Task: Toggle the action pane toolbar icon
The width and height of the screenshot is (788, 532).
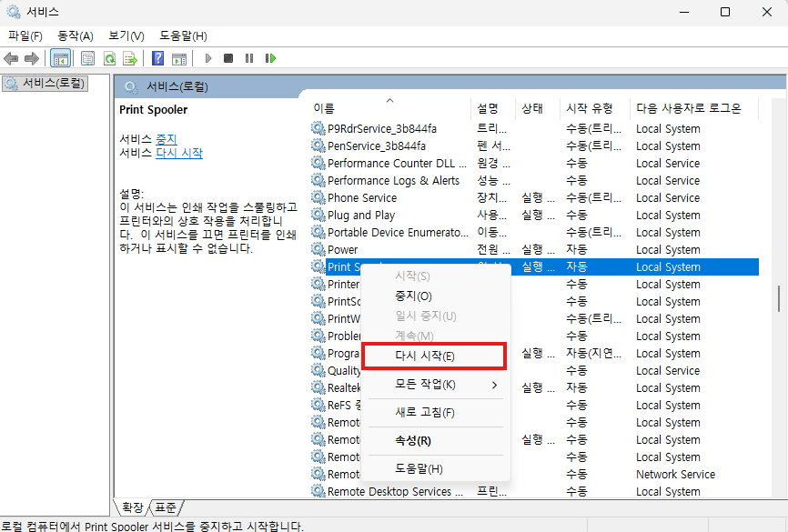Action: pyautogui.click(x=180, y=57)
